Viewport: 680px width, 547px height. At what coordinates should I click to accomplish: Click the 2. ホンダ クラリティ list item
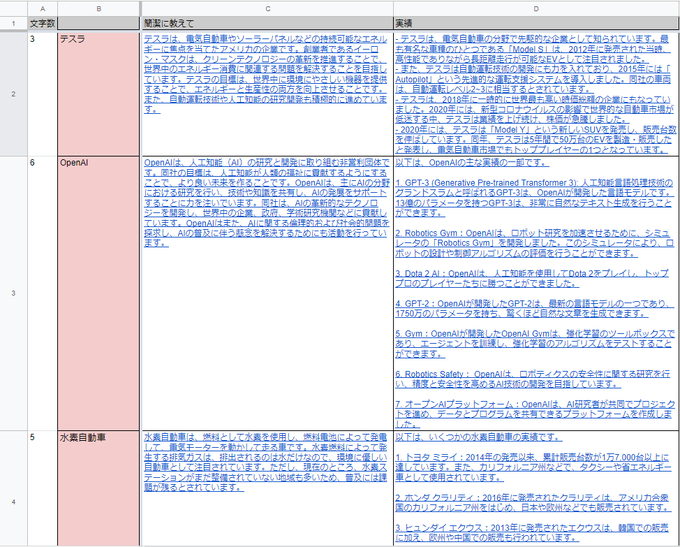pos(532,502)
